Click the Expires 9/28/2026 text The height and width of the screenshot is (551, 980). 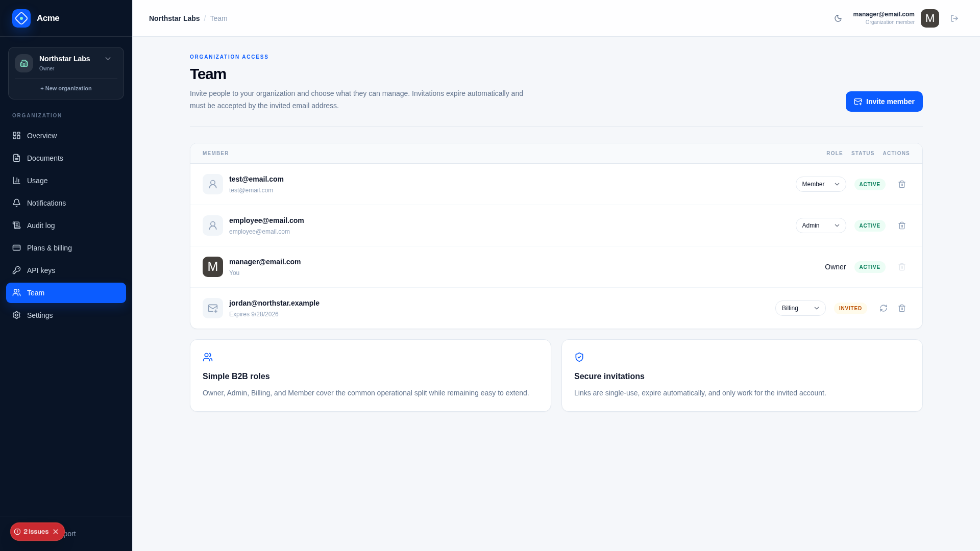pos(254,314)
